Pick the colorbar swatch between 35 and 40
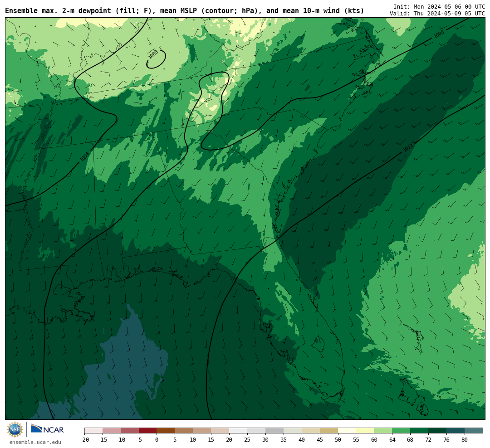The height and width of the screenshot is (448, 490). pos(292,431)
